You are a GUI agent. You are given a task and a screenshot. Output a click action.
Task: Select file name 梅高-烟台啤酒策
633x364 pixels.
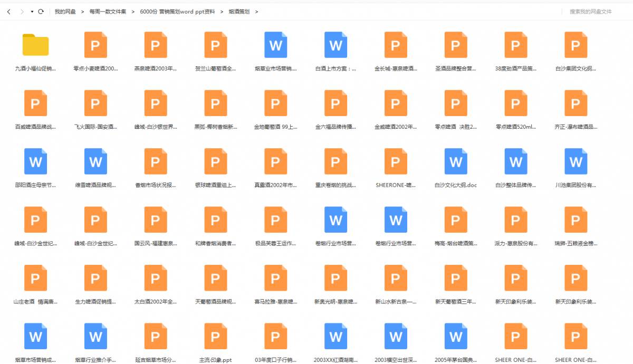(x=456, y=244)
